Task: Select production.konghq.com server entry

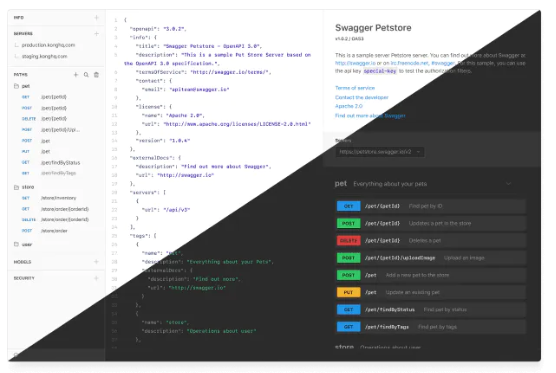Action: (48, 45)
